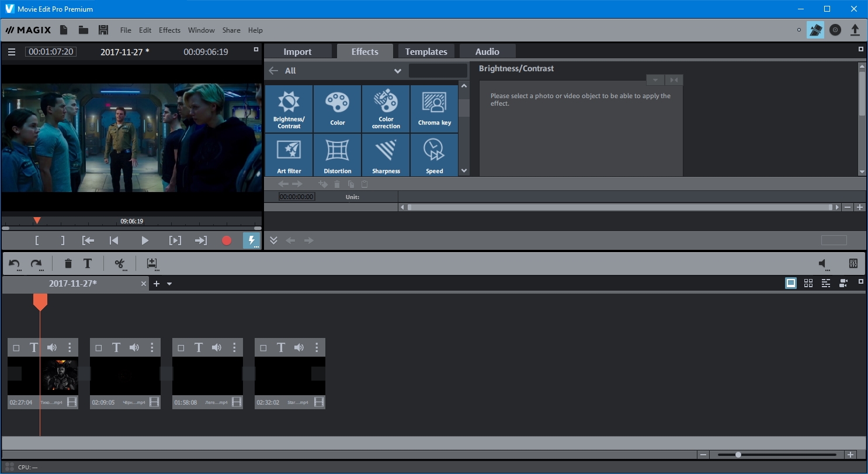Start recording with the red button
Viewport: 868px width, 474px height.
tap(227, 241)
